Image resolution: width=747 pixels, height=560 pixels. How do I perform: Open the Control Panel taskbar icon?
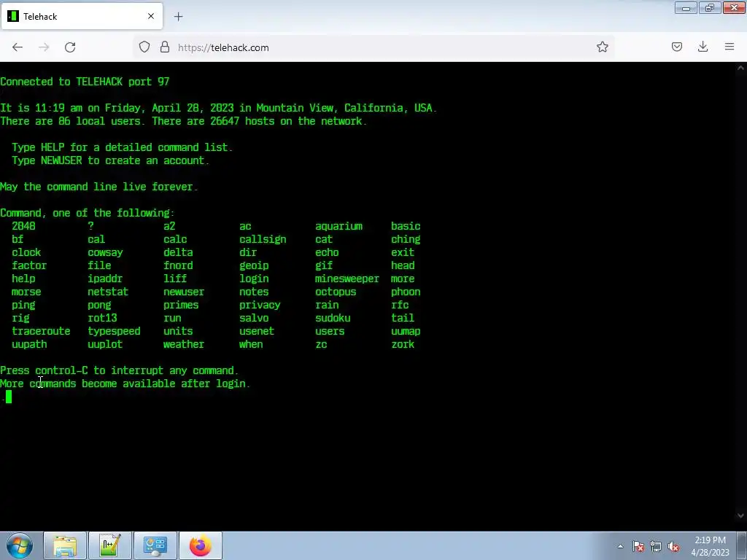155,545
